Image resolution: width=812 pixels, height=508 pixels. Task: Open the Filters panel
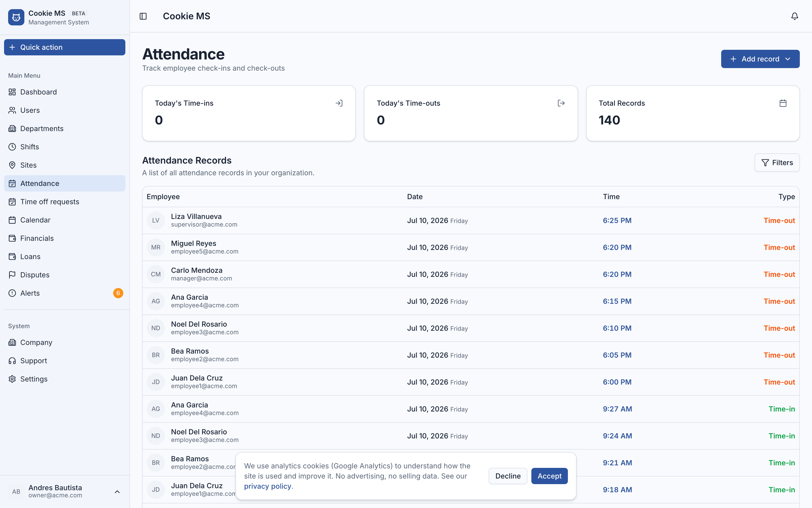[x=777, y=163]
